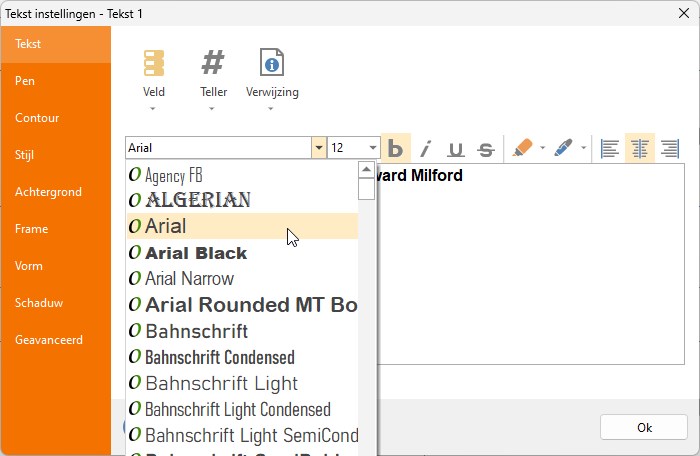Confirm with the Ok button
700x456 pixels.
pyautogui.click(x=644, y=427)
